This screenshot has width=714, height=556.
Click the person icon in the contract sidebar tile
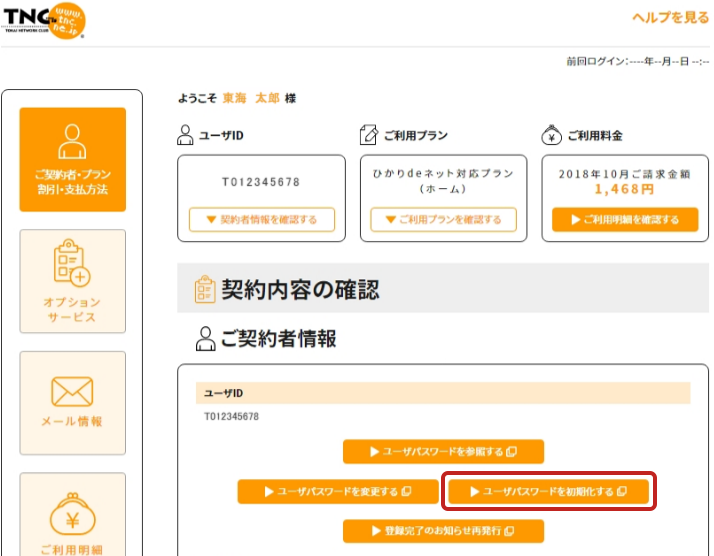click(x=73, y=143)
